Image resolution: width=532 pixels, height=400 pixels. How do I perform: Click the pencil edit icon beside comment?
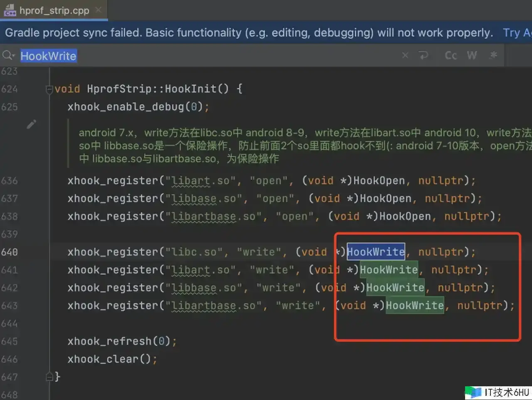[x=32, y=124]
